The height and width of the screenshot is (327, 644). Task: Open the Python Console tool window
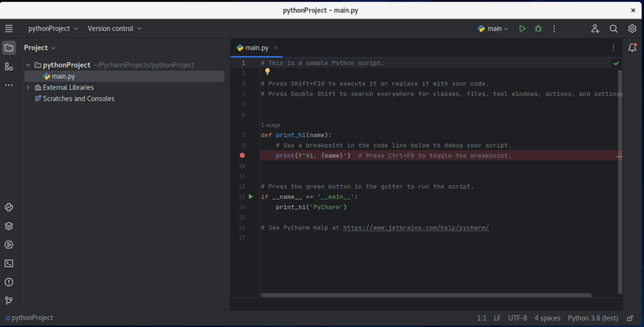click(9, 208)
